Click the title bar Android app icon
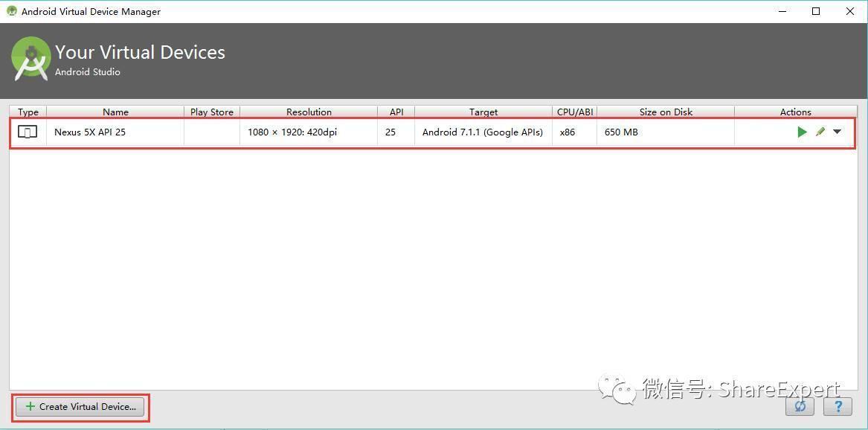The height and width of the screenshot is (430, 868). click(11, 11)
